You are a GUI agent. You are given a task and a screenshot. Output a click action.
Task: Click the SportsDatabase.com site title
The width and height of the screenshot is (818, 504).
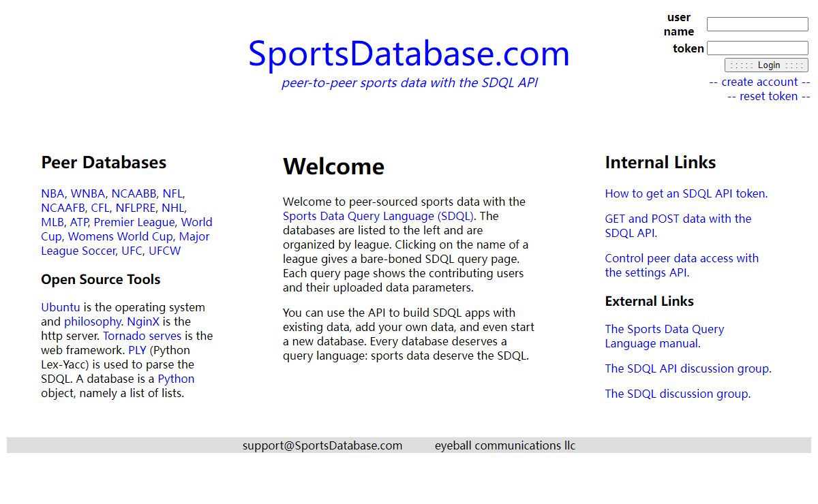(409, 54)
